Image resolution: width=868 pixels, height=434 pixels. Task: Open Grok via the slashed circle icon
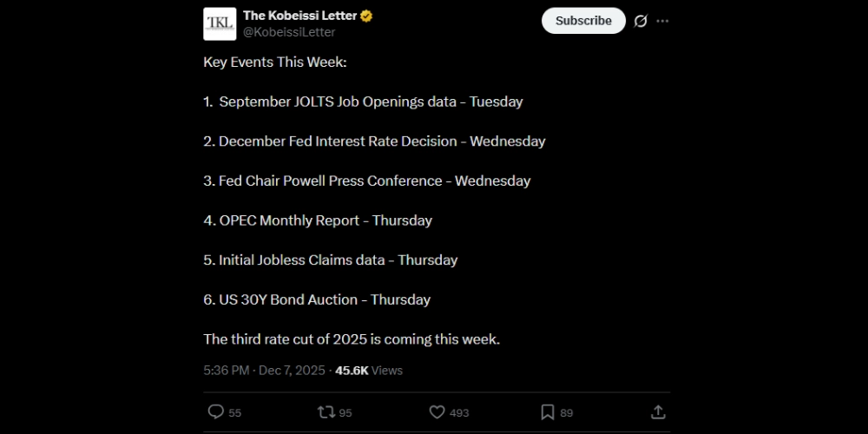tap(641, 21)
